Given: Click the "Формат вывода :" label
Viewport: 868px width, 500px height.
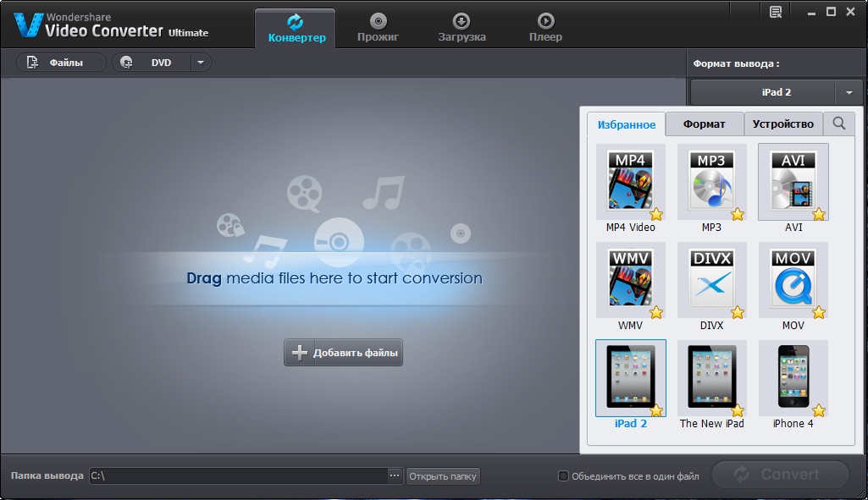Looking at the screenshot, I should [736, 63].
